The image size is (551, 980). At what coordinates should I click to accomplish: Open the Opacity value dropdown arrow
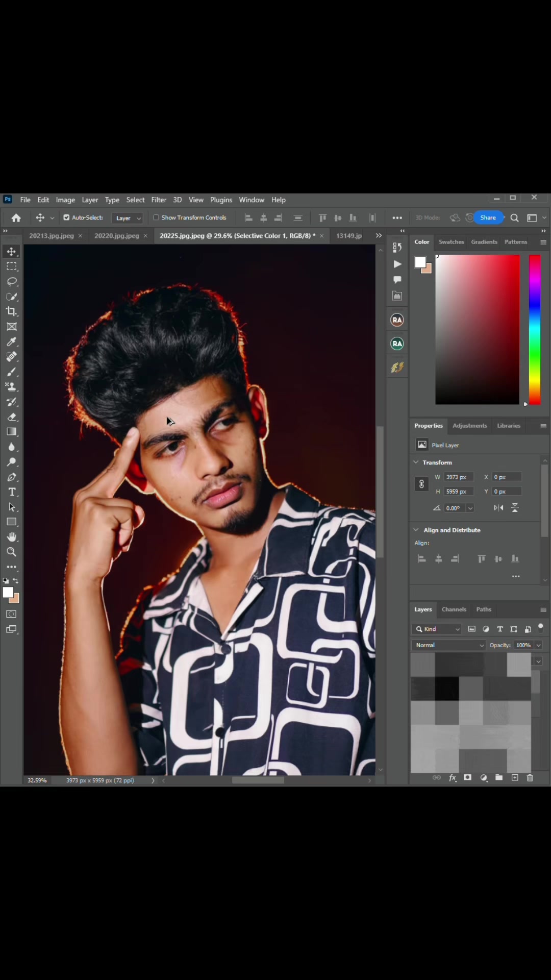click(539, 645)
